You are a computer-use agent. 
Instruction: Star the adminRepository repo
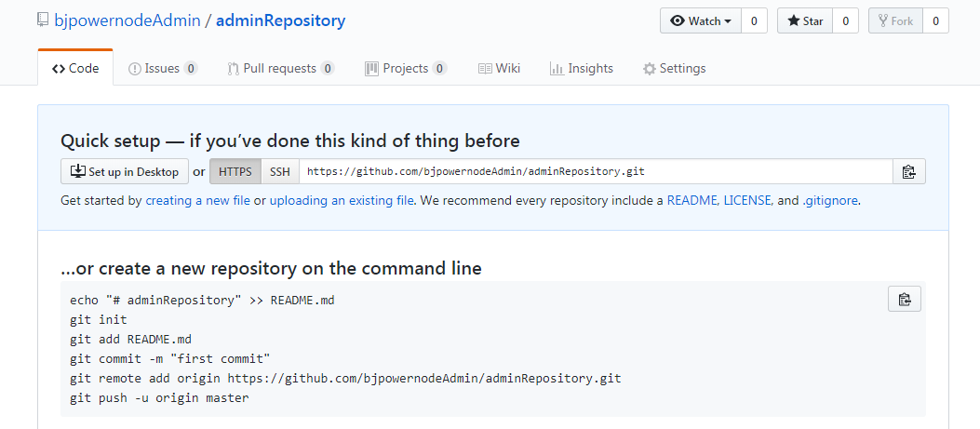805,20
